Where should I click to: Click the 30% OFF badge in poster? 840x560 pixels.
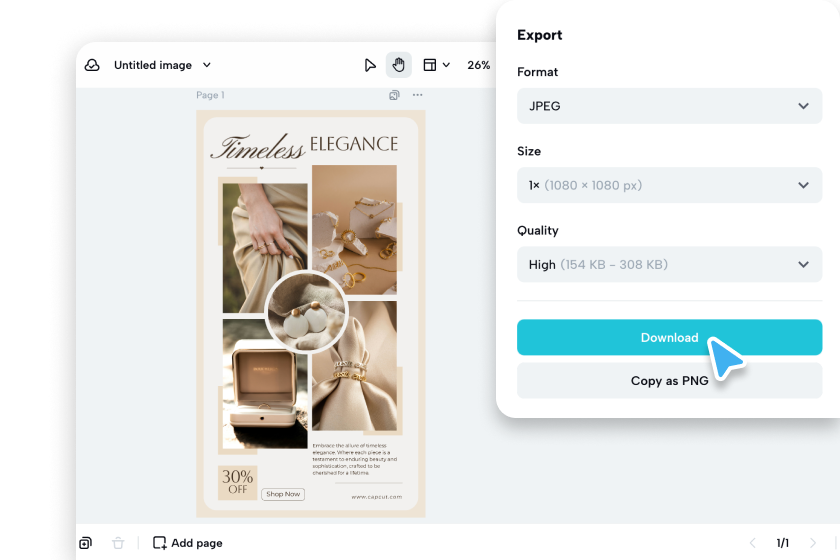tap(237, 482)
